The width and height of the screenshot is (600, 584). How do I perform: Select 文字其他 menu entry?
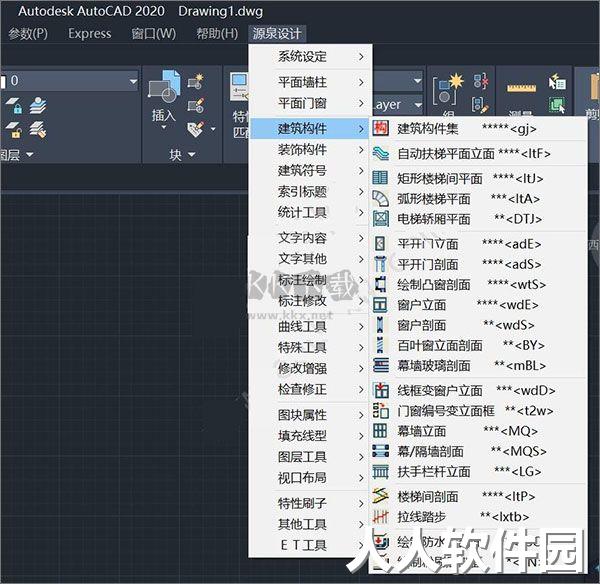[x=309, y=259]
